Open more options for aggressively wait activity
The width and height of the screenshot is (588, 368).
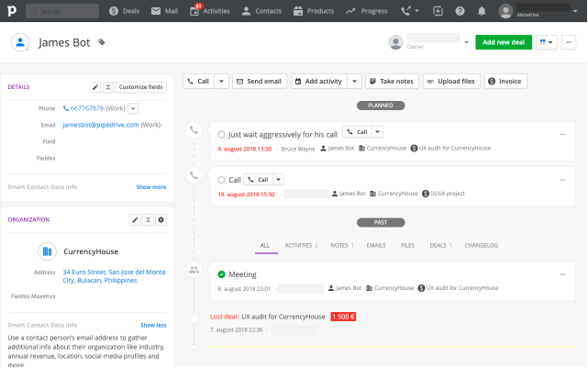tap(562, 134)
